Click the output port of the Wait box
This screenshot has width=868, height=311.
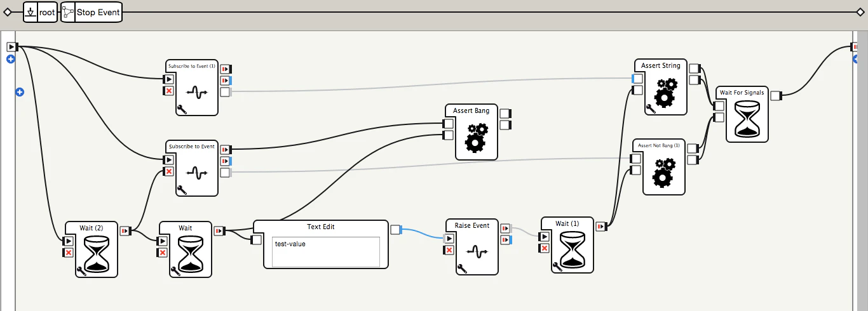[219, 231]
